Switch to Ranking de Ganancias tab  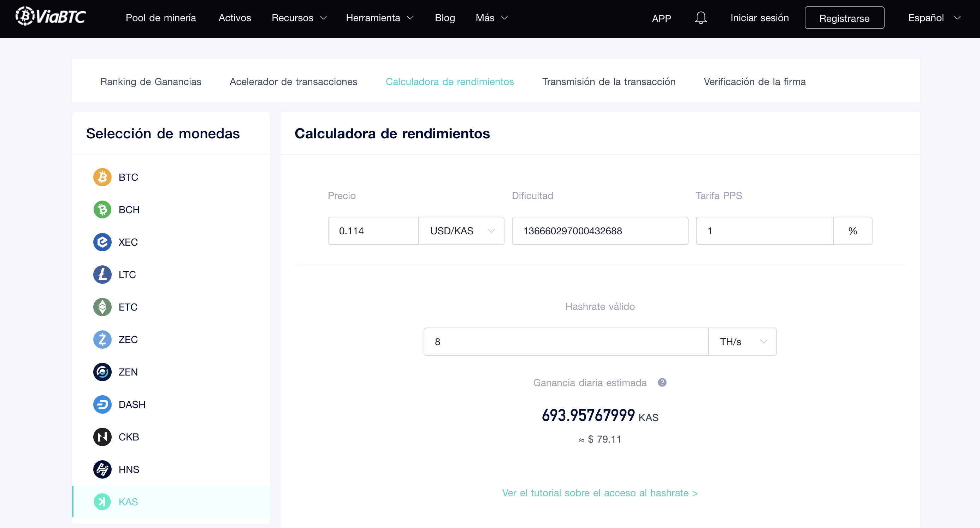[150, 82]
